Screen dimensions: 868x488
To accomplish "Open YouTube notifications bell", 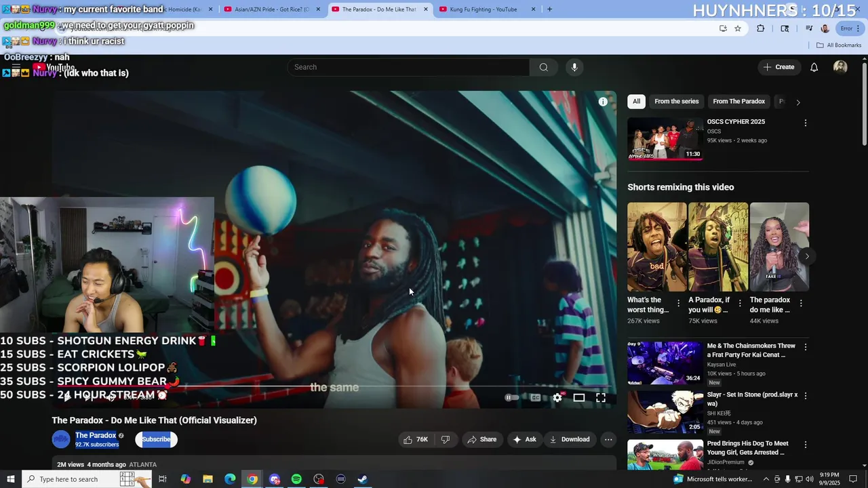I will point(814,67).
